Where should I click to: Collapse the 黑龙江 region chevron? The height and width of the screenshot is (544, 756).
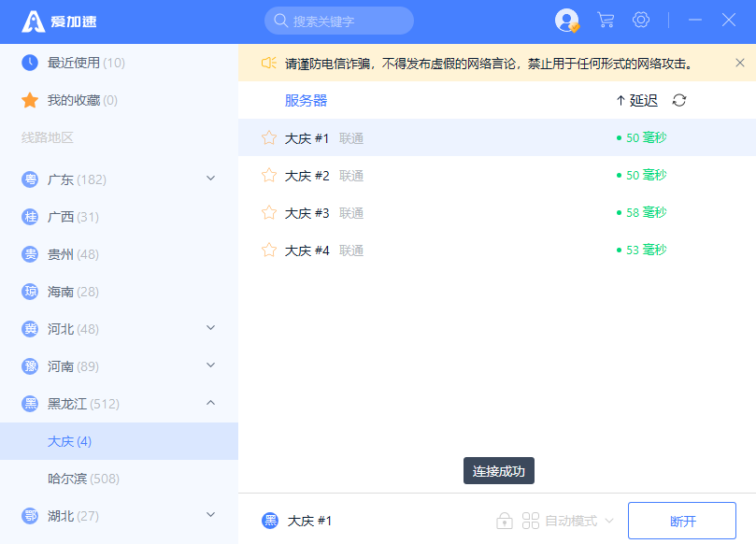[x=210, y=402]
